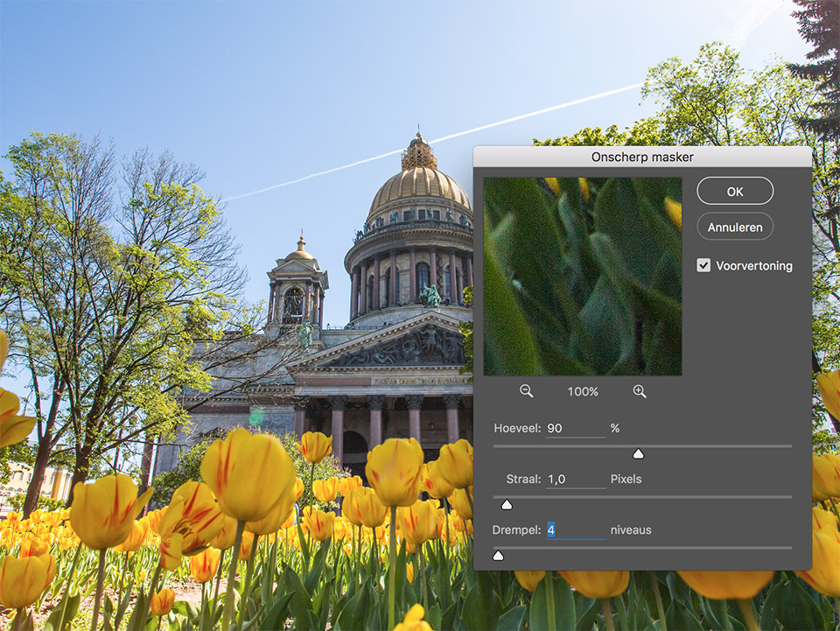Viewport: 840px width, 631px height.
Task: Click the Straal value field
Action: pyautogui.click(x=576, y=480)
